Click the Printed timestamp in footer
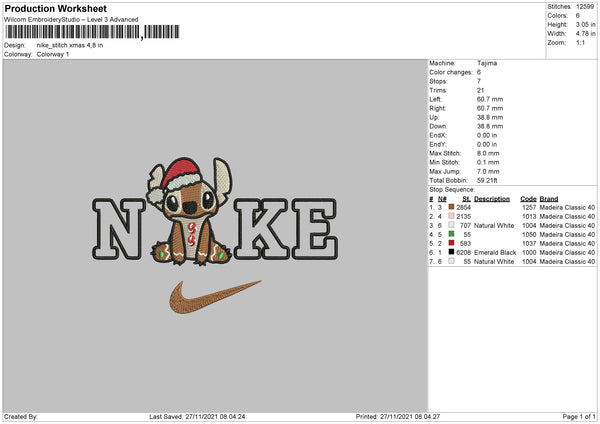 coord(398,416)
